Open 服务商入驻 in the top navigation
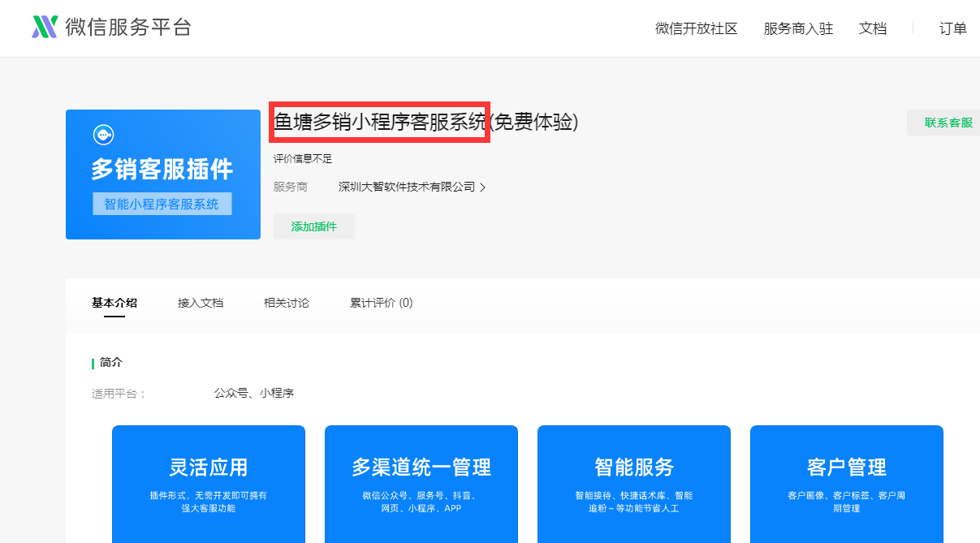980x543 pixels. pyautogui.click(x=798, y=28)
